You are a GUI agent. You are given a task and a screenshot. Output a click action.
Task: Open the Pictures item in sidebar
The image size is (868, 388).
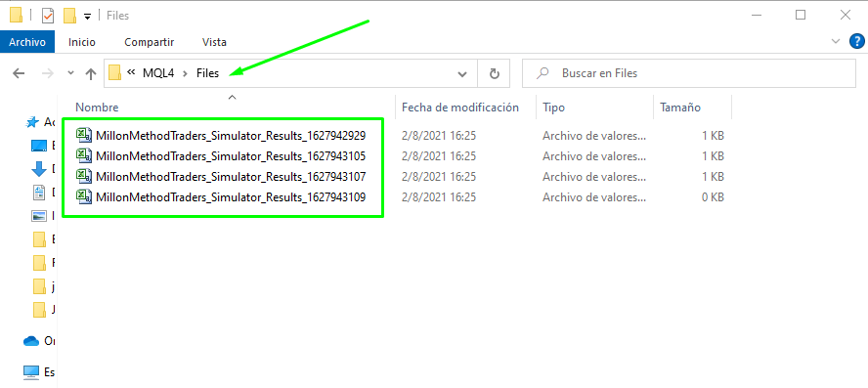39,216
